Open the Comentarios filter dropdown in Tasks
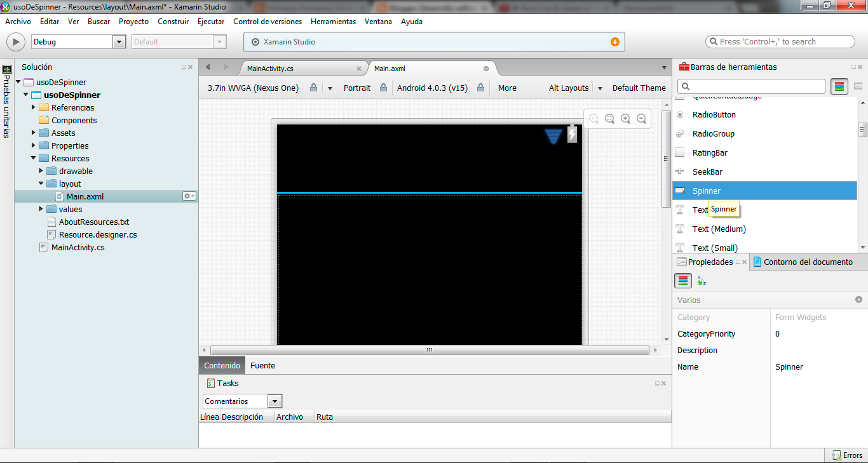This screenshot has width=868, height=463. tap(274, 401)
